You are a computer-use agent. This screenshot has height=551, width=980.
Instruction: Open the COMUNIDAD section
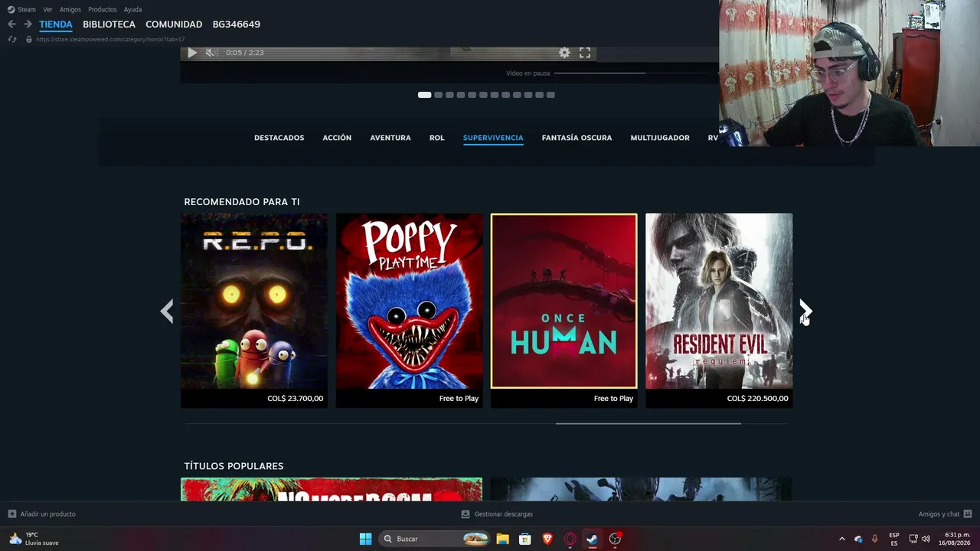(x=174, y=24)
